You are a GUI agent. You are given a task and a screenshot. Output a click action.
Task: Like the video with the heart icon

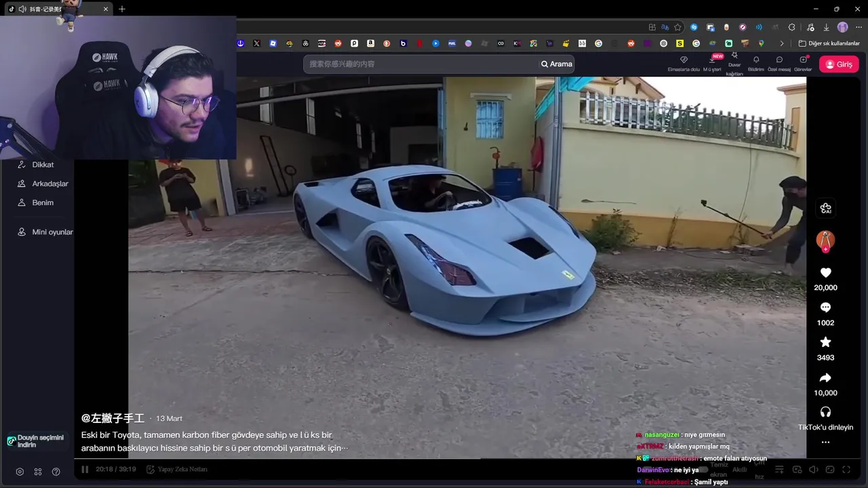[825, 272]
